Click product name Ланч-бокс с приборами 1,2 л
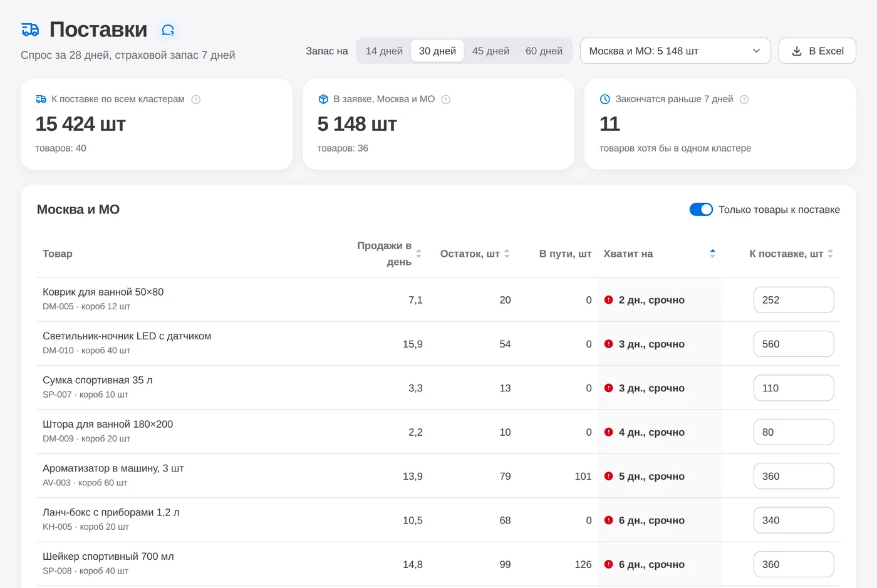This screenshot has width=877, height=588. pos(111,512)
